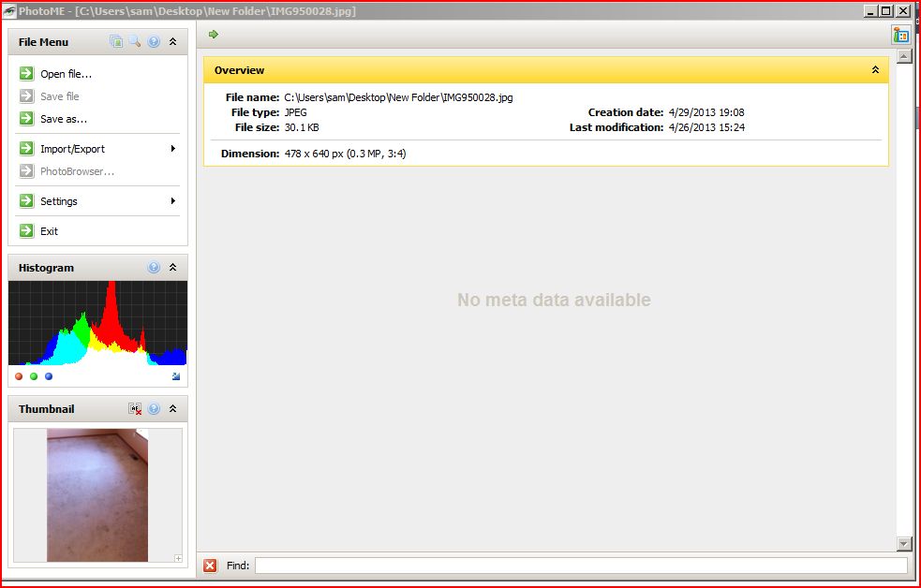Click the copy icon in File Menu header
This screenshot has width=921, height=588.
(x=116, y=42)
